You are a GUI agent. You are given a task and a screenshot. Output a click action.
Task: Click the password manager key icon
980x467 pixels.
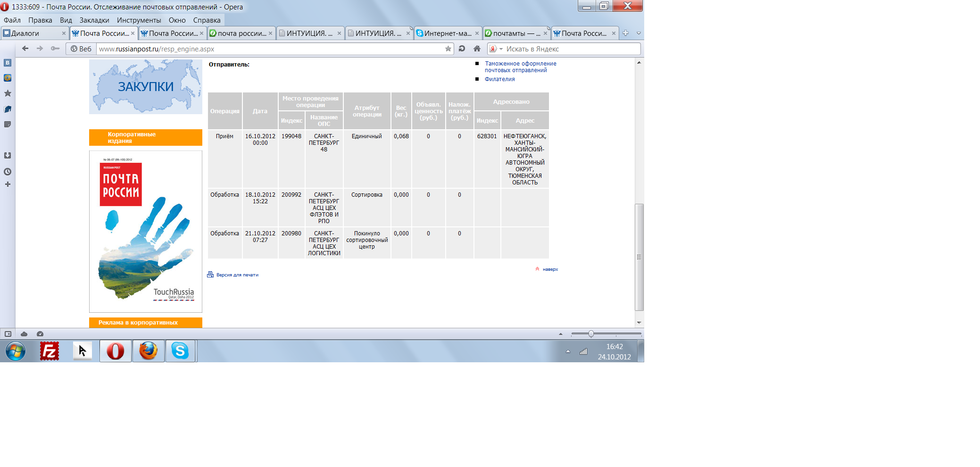(55, 49)
